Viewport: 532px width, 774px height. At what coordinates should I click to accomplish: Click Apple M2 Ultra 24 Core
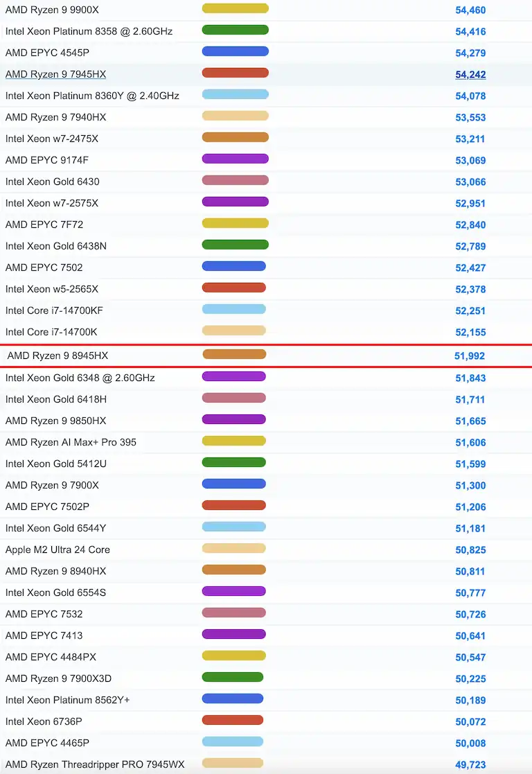tap(57, 549)
